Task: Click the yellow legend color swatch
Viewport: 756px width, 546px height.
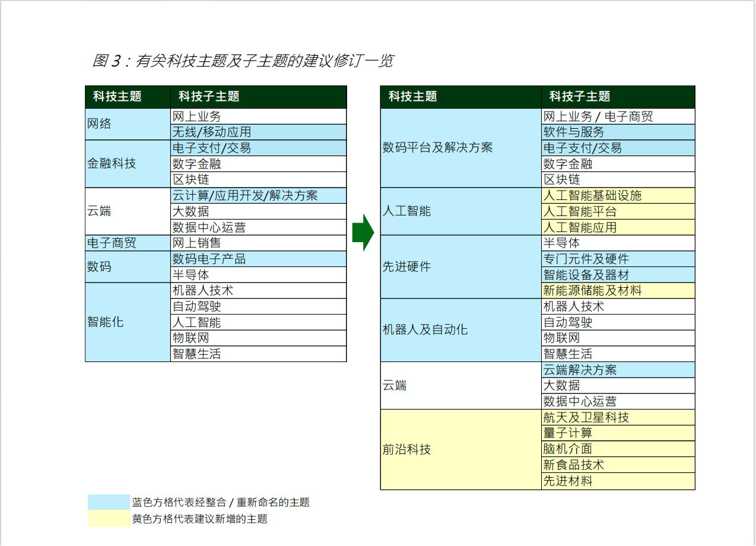Action: (109, 519)
